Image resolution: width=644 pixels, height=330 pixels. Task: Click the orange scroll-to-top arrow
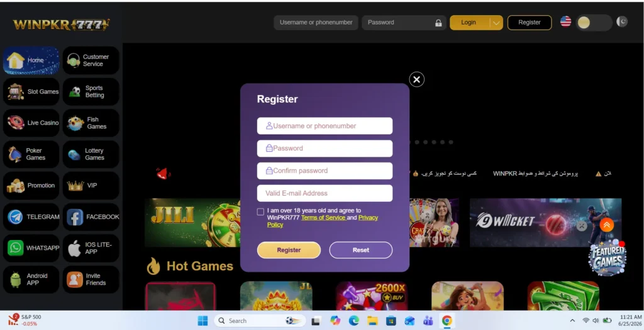[x=607, y=225]
